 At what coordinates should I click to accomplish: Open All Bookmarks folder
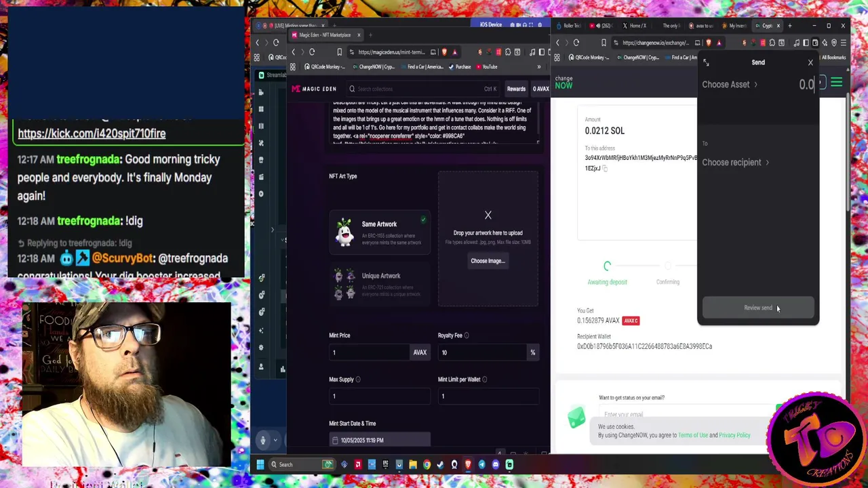(833, 58)
